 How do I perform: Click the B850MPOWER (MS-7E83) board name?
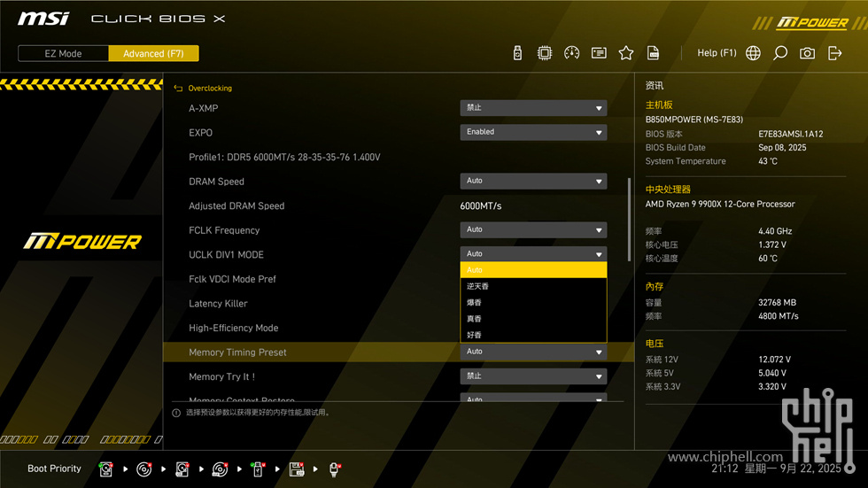click(x=694, y=120)
